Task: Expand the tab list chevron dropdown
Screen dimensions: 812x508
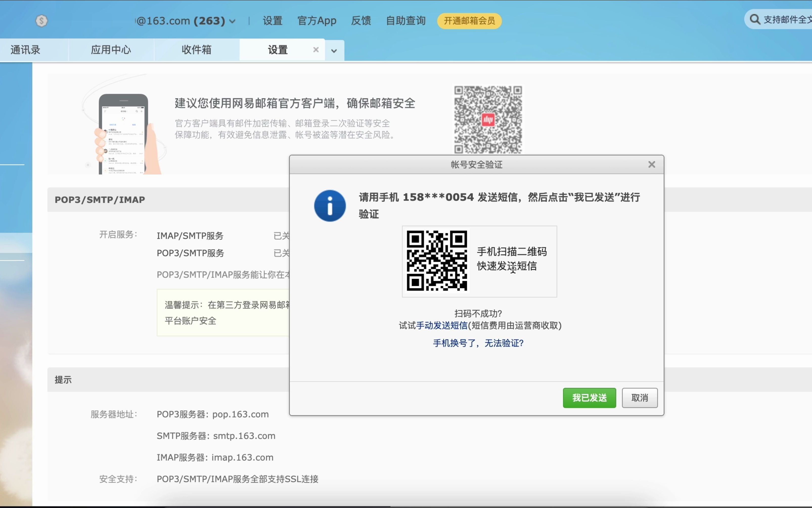Action: pyautogui.click(x=334, y=51)
